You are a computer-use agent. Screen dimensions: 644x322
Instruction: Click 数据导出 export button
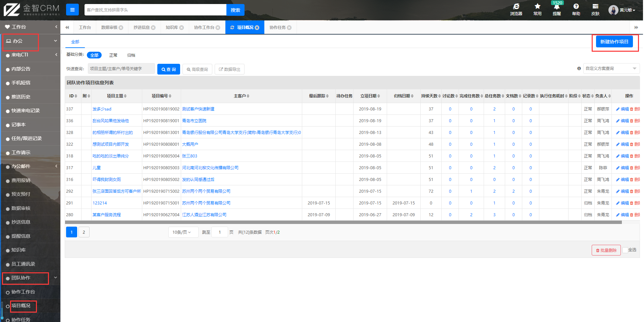point(229,69)
